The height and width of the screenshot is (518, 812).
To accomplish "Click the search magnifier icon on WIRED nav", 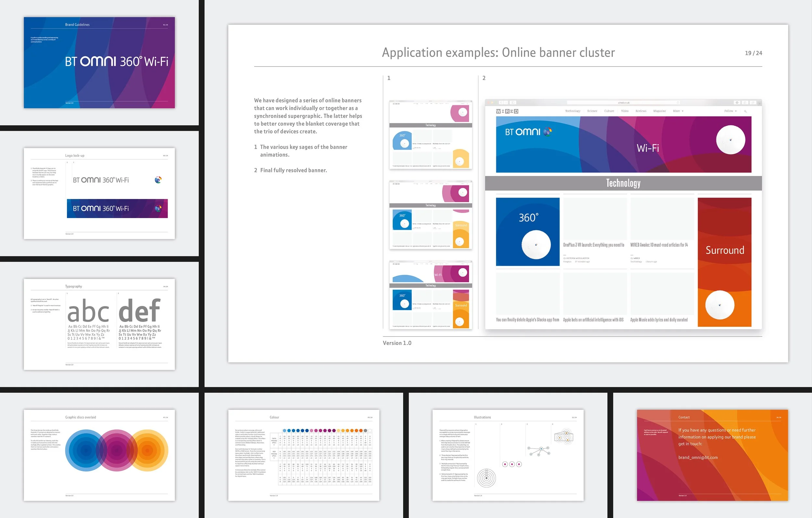I will coord(745,111).
